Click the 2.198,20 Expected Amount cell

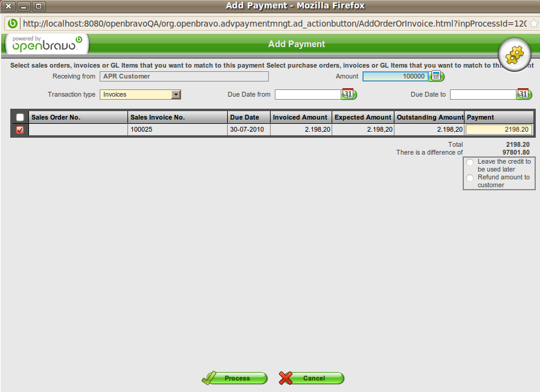click(363, 129)
